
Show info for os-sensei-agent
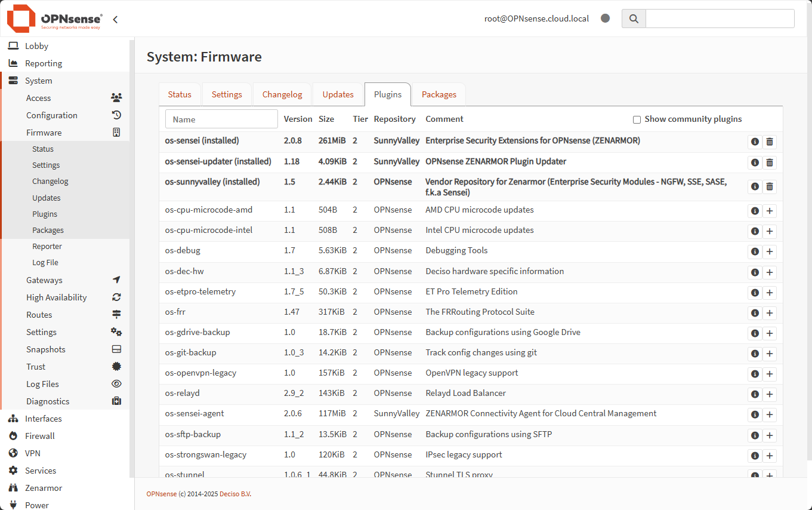click(755, 414)
